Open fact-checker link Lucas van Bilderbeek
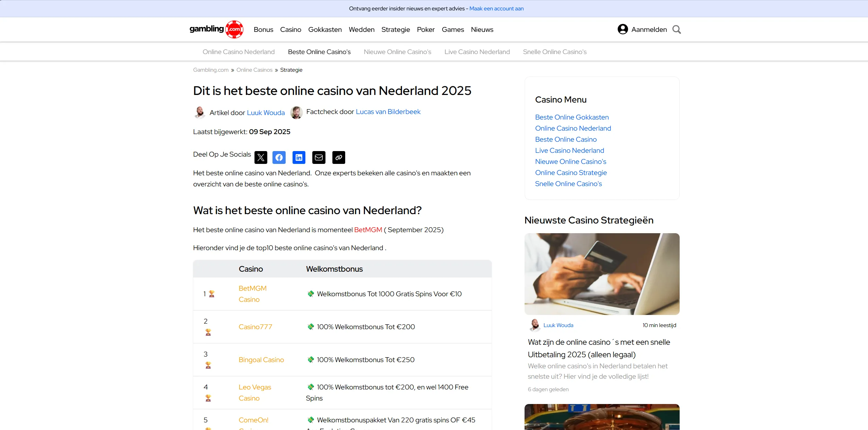Screen dimensions: 868x430 click(388, 112)
